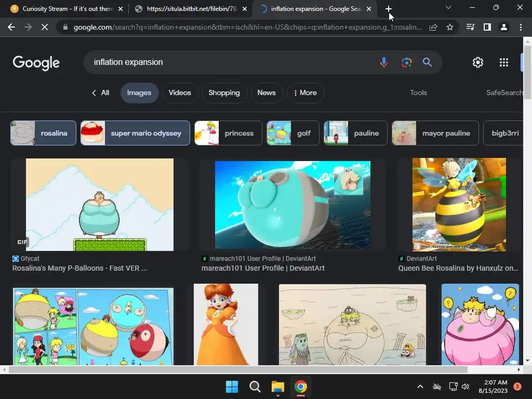This screenshot has height=399, width=532.
Task: Click the horizontal scrollbar at page bottom
Action: pos(237,369)
